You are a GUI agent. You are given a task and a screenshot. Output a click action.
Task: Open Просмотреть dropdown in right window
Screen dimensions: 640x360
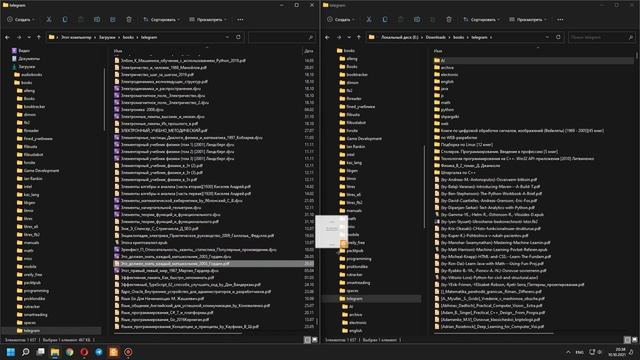coord(528,20)
